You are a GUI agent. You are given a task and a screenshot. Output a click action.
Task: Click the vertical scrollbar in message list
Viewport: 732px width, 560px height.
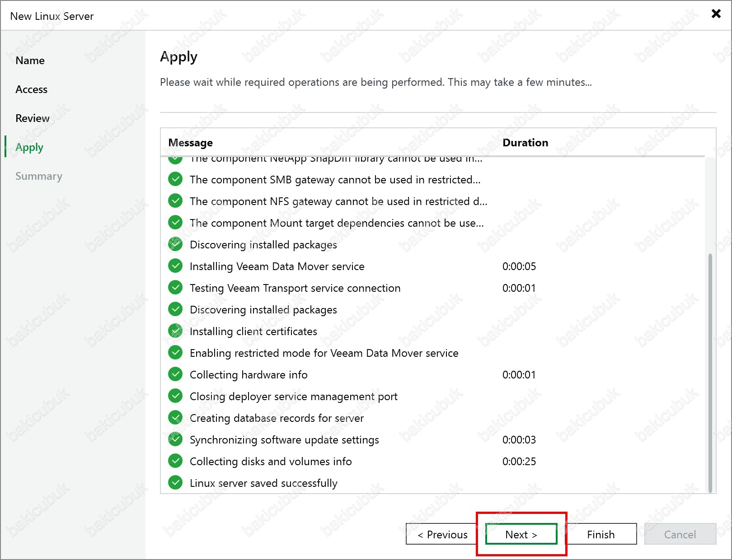point(710,370)
